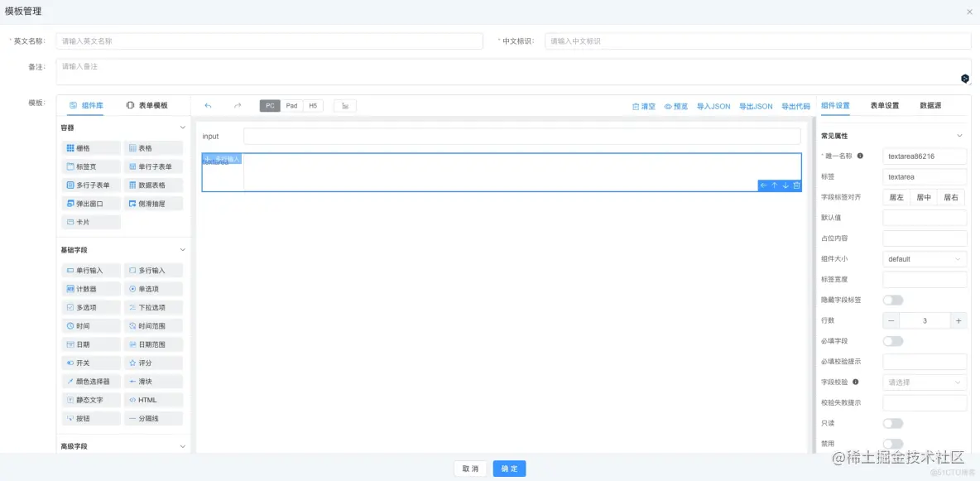
Task: Open the 字段校验 请选择 dropdown
Action: 925,382
